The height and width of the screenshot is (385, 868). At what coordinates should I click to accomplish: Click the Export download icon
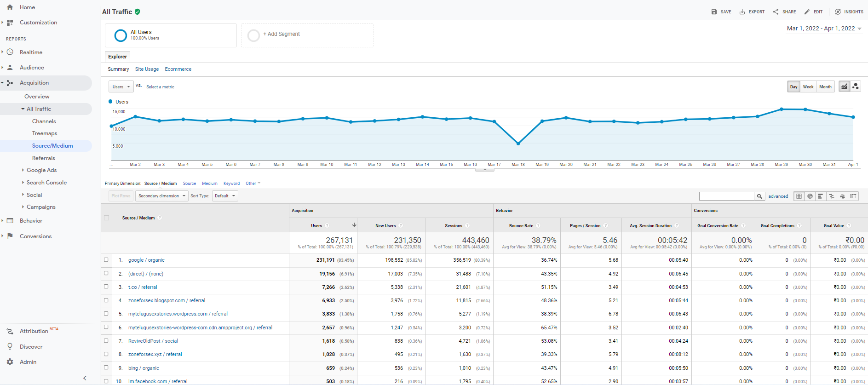coord(752,12)
